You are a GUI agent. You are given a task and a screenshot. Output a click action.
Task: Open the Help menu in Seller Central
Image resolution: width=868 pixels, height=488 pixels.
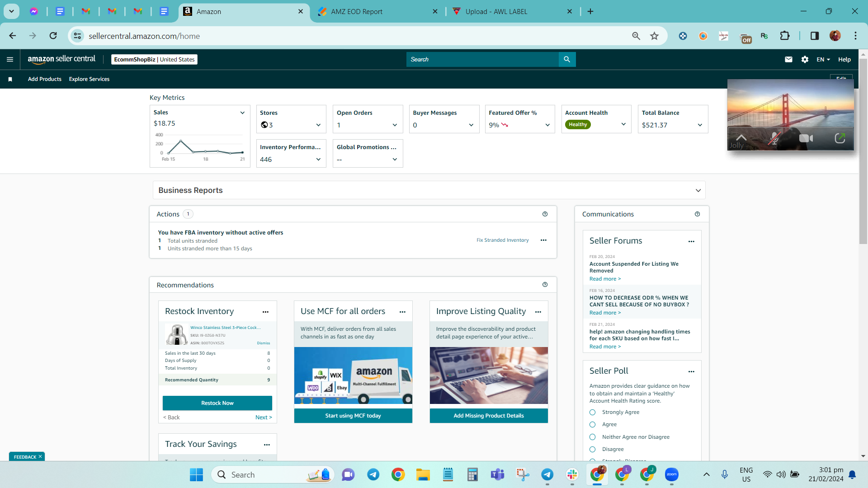tap(844, 59)
